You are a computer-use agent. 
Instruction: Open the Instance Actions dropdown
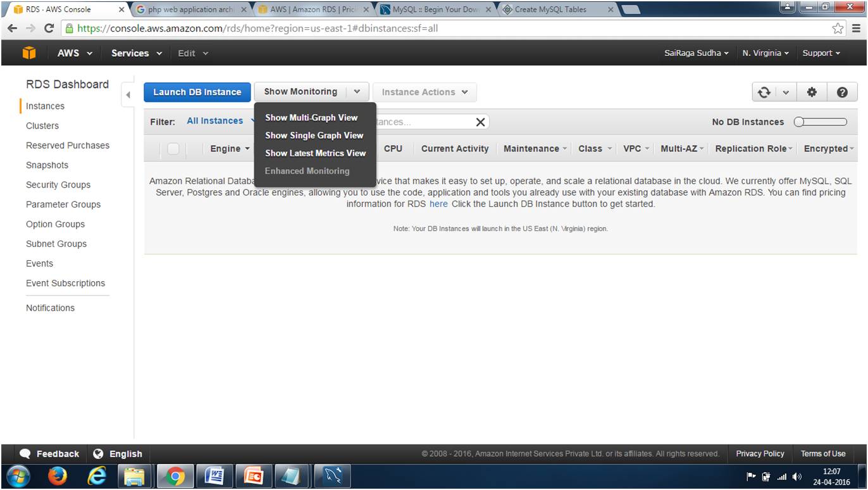pyautogui.click(x=425, y=92)
